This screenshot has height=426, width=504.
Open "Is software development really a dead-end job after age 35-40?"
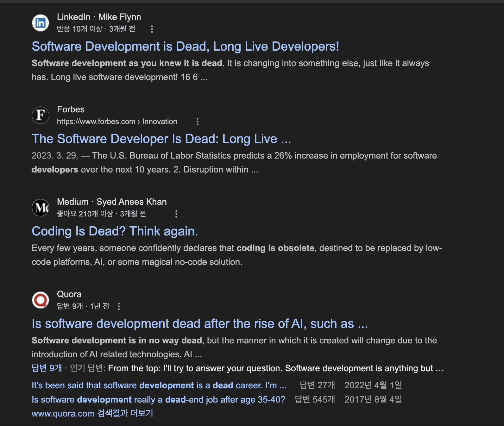tap(158, 399)
